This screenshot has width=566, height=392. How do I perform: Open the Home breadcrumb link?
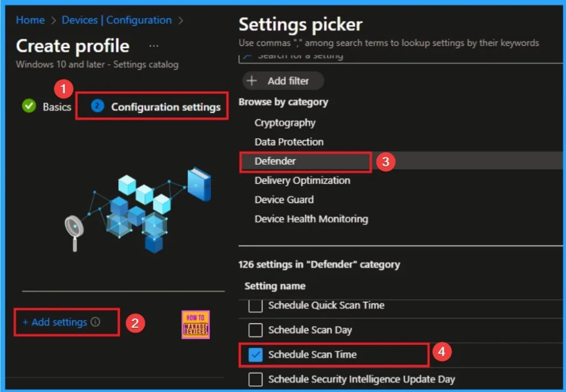30,20
